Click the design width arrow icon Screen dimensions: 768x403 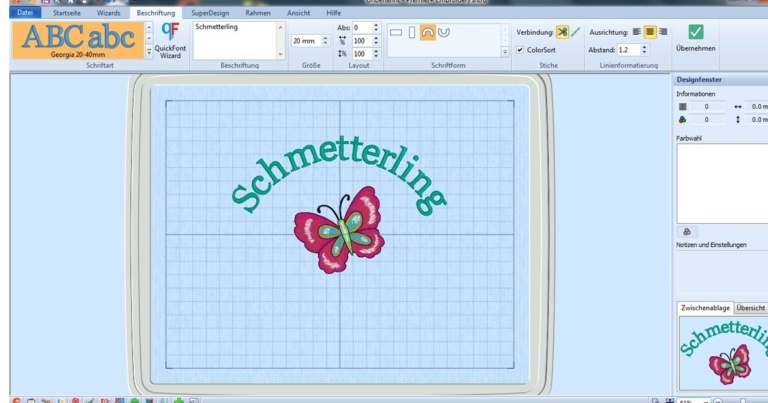[x=738, y=106]
